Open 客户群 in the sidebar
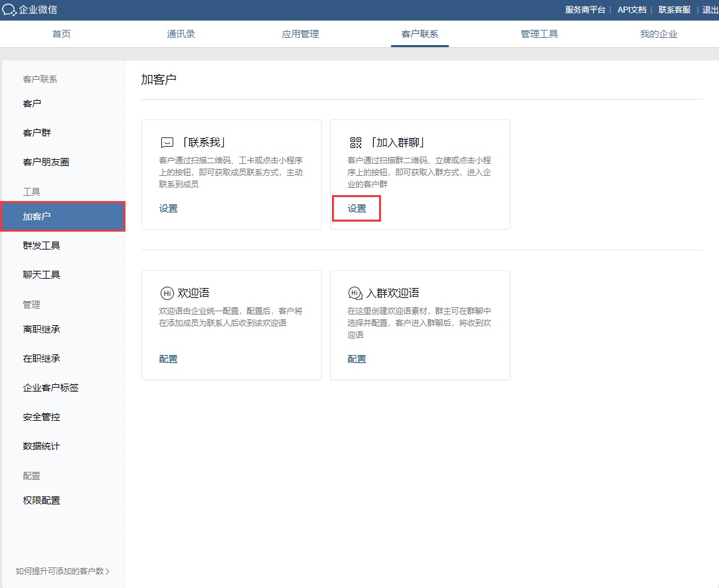Image resolution: width=719 pixels, height=588 pixels. tap(37, 133)
